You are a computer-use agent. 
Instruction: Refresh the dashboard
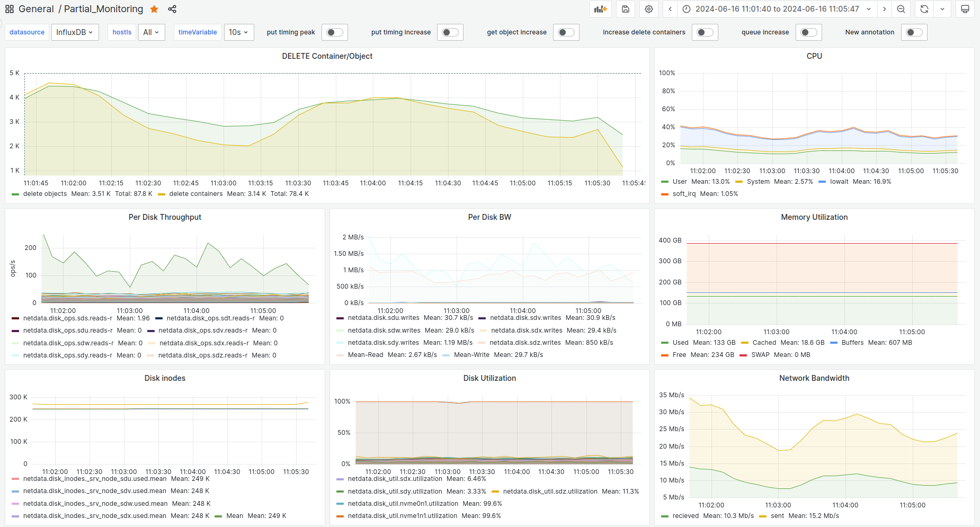click(924, 9)
